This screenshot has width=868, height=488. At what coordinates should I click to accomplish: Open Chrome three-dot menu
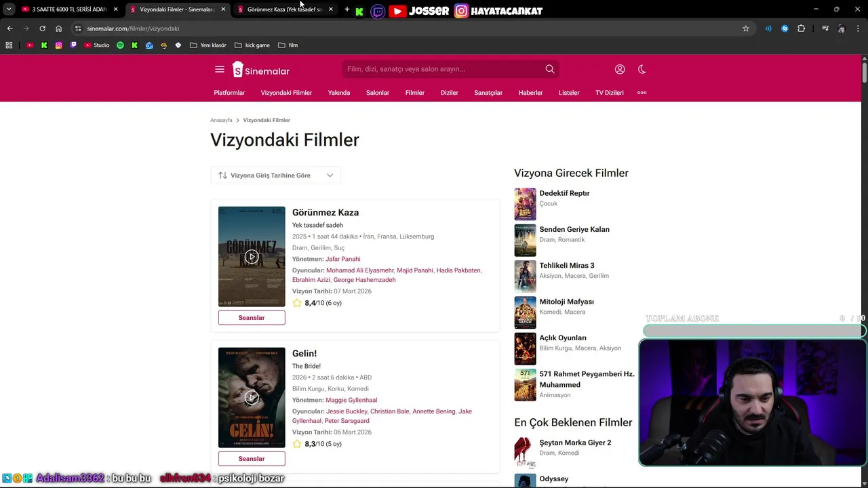[858, 28]
